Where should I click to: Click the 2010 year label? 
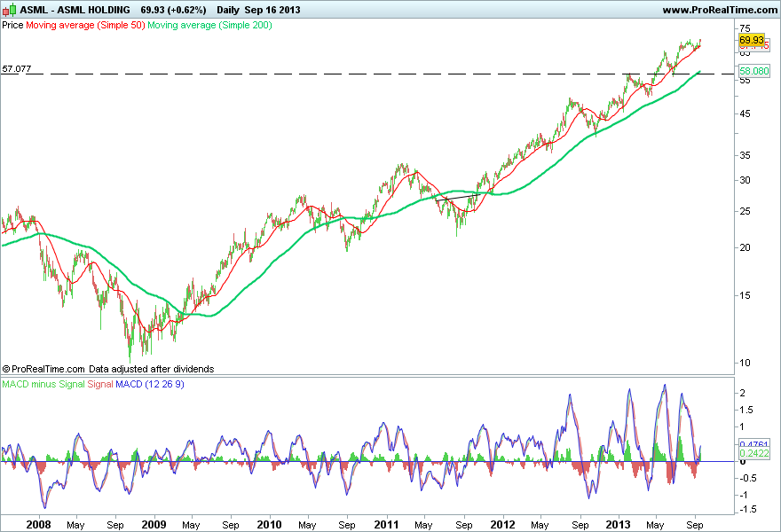pyautogui.click(x=269, y=525)
